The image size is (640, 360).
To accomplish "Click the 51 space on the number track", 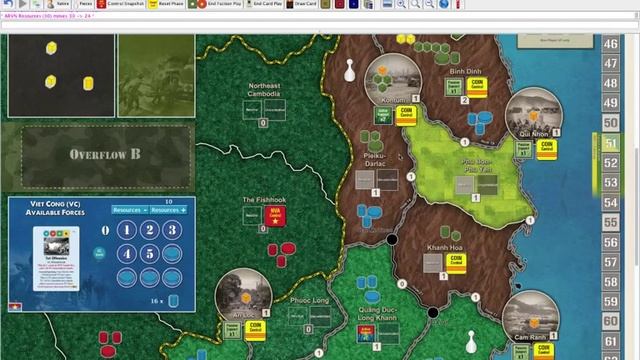I will pyautogui.click(x=611, y=143).
